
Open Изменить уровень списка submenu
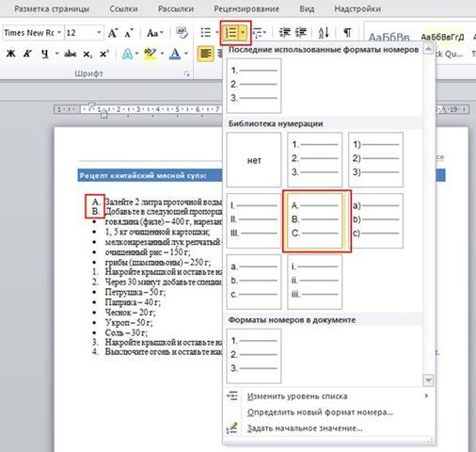(x=327, y=396)
